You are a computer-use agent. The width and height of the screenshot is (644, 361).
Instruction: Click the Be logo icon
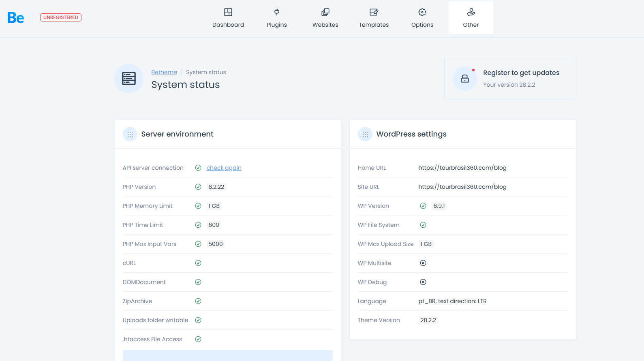[16, 17]
